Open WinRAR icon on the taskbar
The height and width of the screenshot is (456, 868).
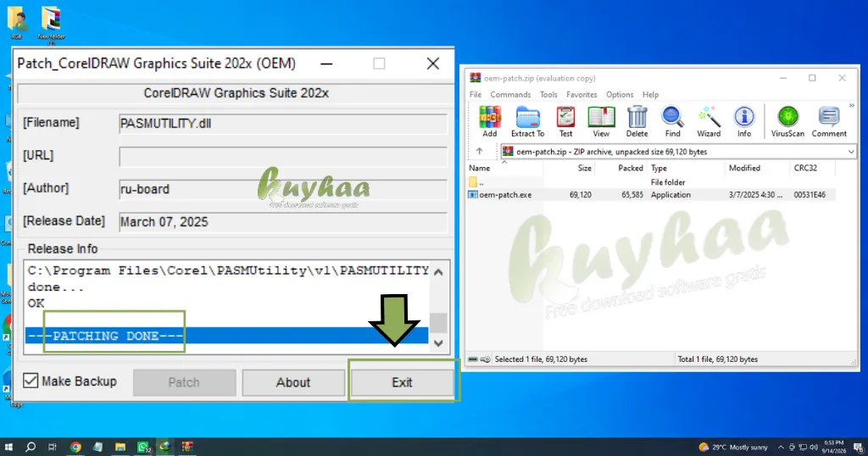tap(187, 448)
